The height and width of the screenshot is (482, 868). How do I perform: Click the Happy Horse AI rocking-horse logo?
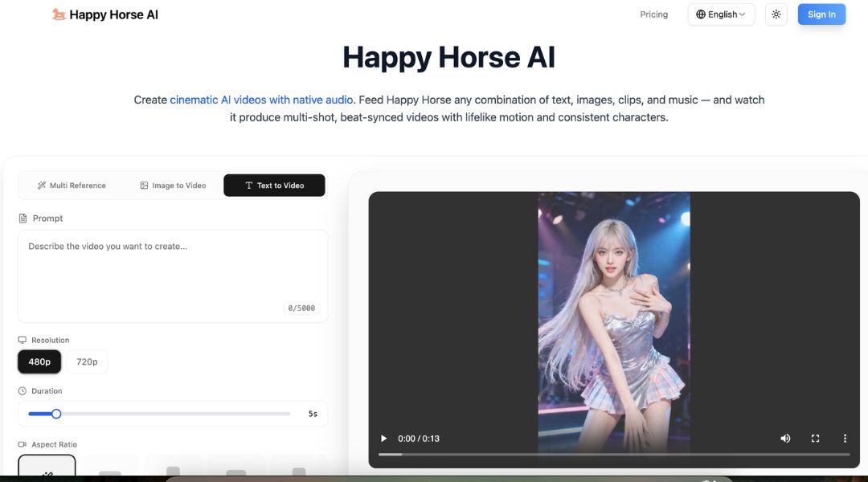[59, 14]
